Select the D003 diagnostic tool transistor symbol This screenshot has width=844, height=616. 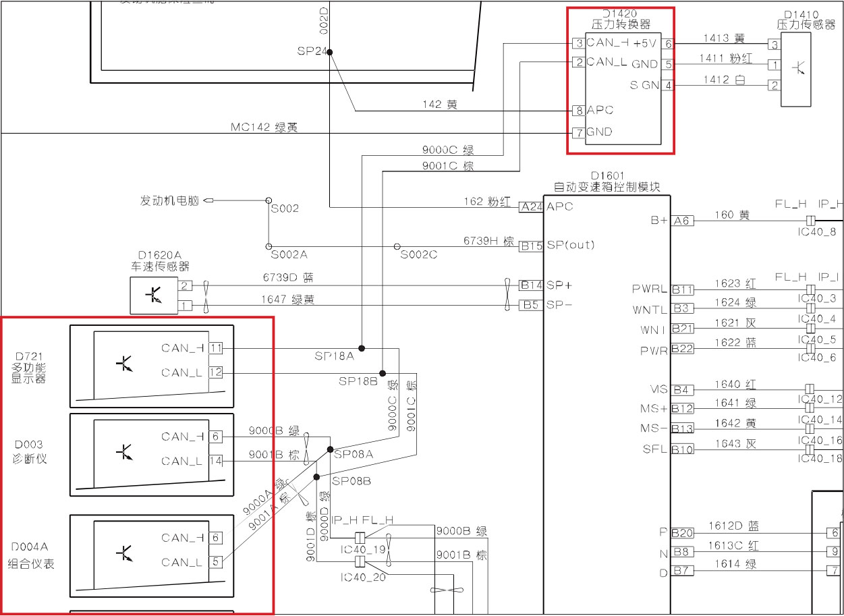(x=124, y=451)
